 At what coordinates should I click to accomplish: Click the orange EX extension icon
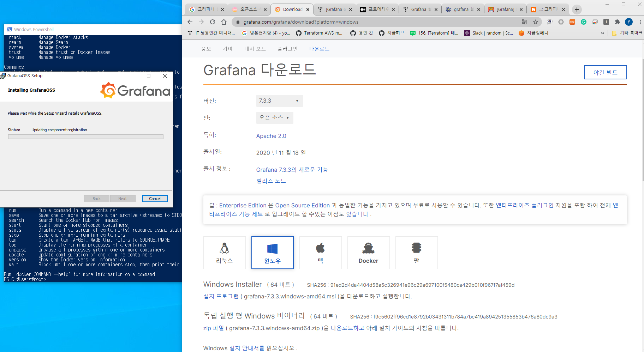pos(572,22)
